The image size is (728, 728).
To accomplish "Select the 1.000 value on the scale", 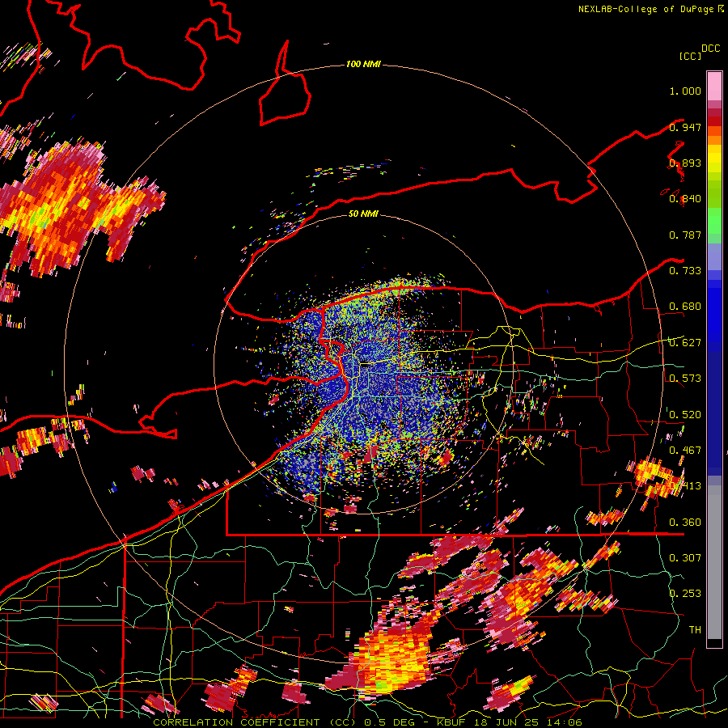I will (x=685, y=91).
